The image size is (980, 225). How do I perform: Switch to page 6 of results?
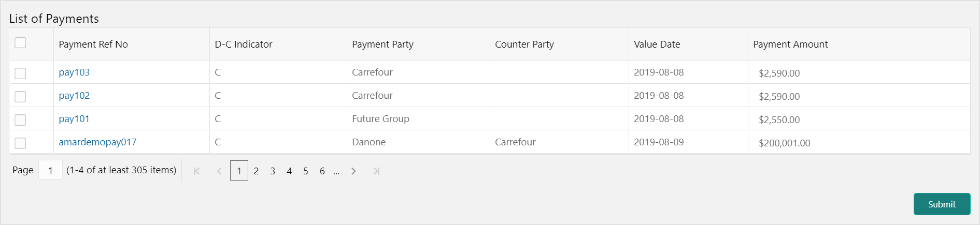click(322, 171)
